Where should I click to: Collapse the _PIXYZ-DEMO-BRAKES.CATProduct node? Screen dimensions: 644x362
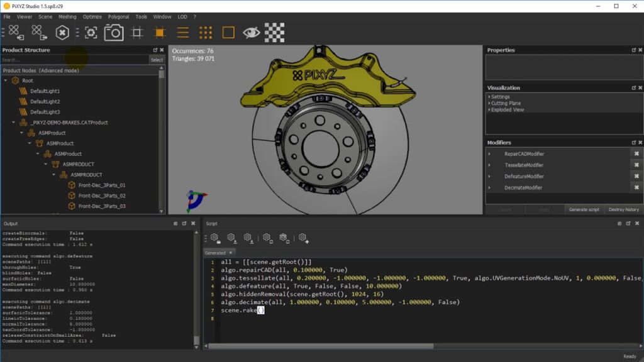14,123
